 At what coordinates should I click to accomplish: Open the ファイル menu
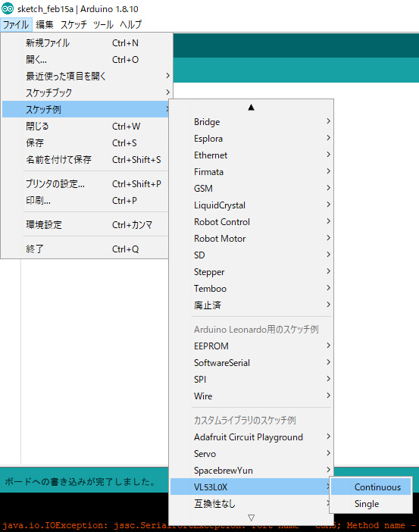pyautogui.click(x=16, y=25)
